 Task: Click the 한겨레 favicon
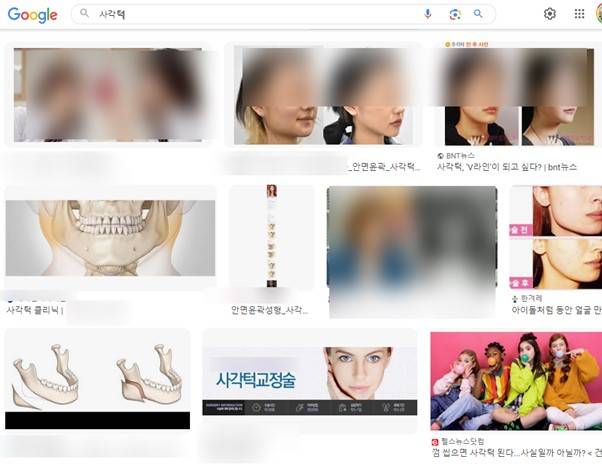515,299
